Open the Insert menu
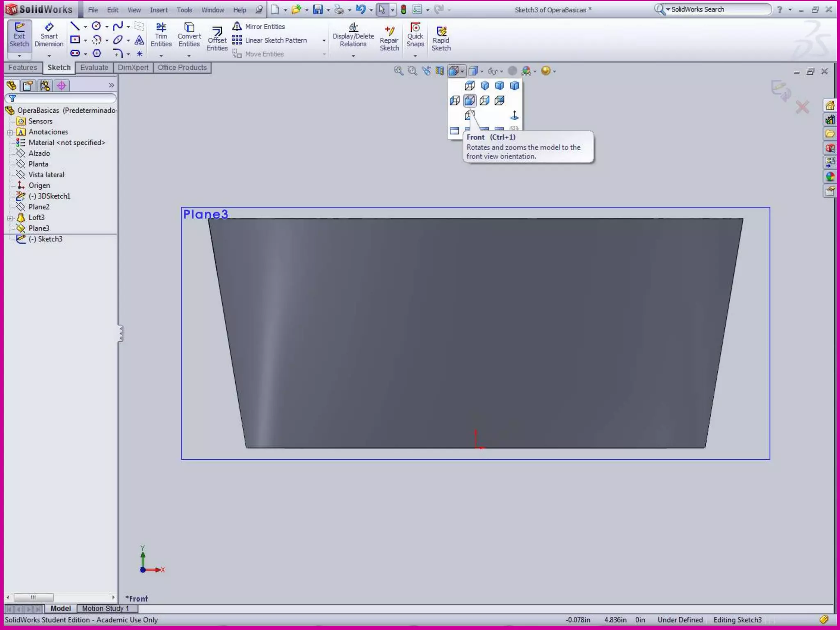This screenshot has height=630, width=840. [158, 10]
